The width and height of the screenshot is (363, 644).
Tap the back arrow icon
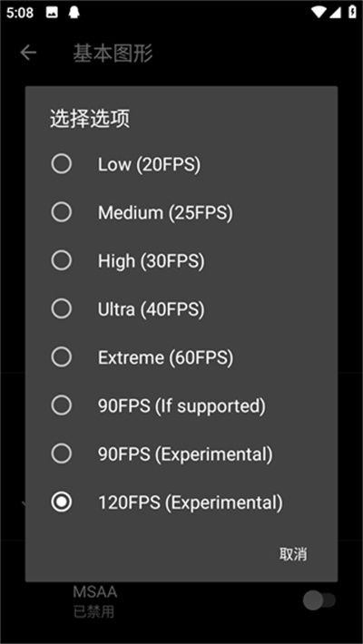pyautogui.click(x=28, y=53)
